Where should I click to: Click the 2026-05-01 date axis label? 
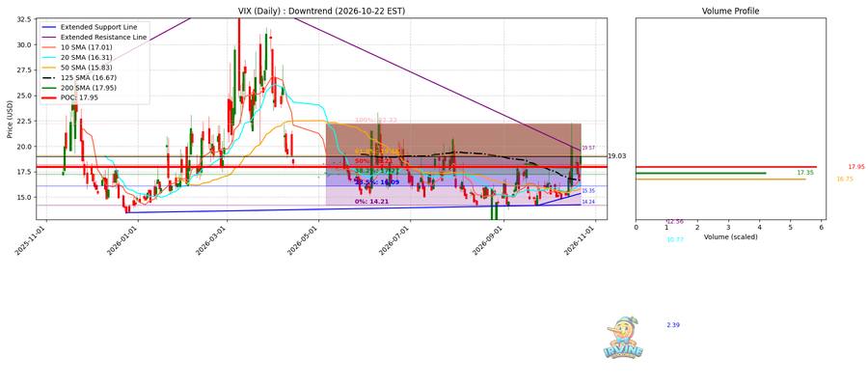tap(302, 240)
